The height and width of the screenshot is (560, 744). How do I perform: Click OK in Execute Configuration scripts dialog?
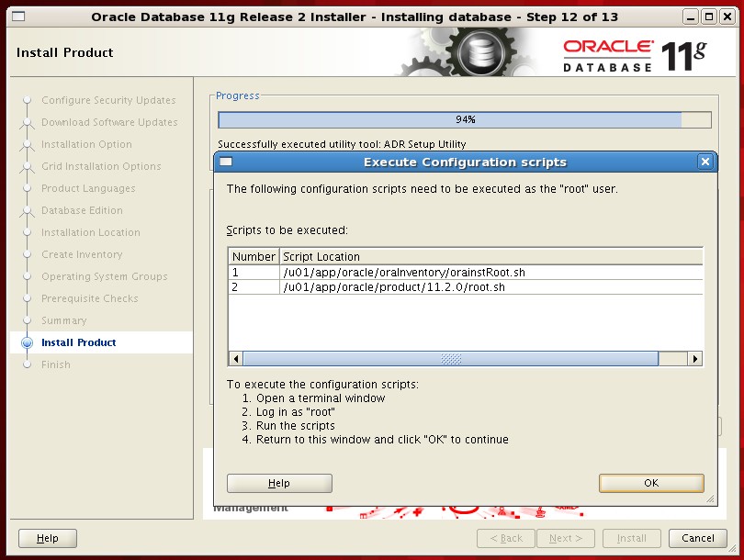click(651, 483)
